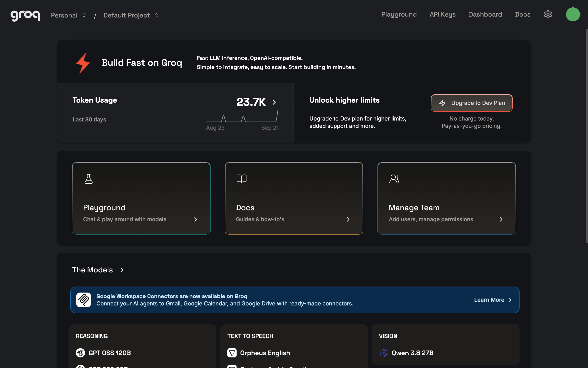The image size is (588, 368).
Task: Click the 'VISION' category label
Action: 388,336
